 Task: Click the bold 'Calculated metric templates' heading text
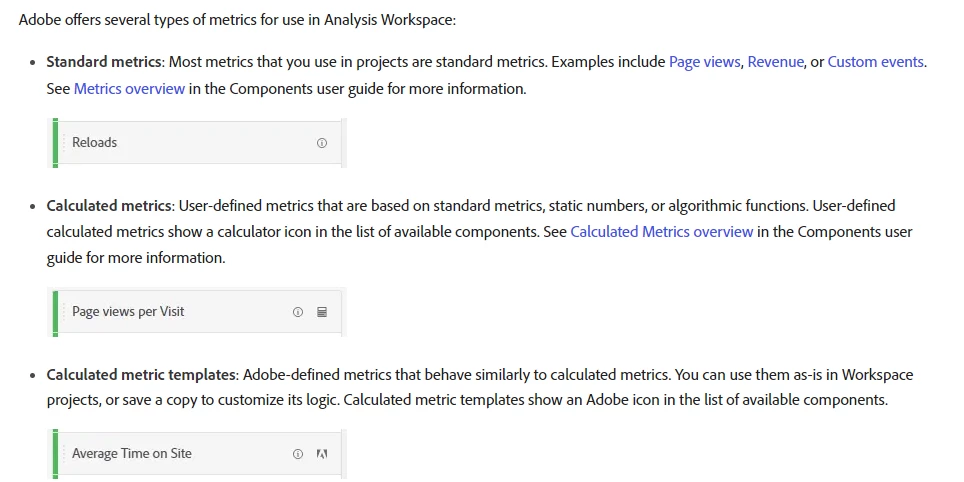[141, 375]
